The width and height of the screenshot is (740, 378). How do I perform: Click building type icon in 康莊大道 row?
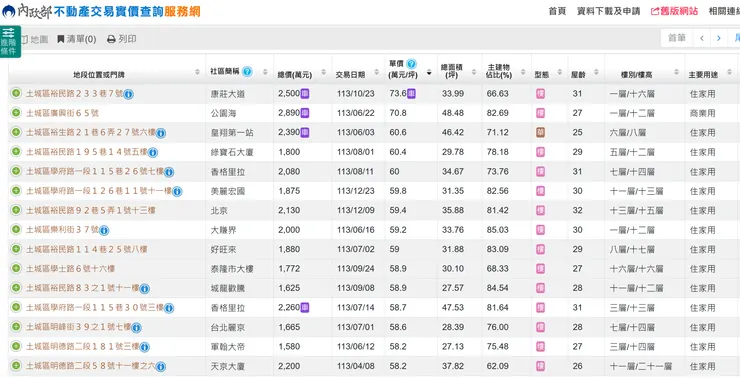[x=541, y=93]
